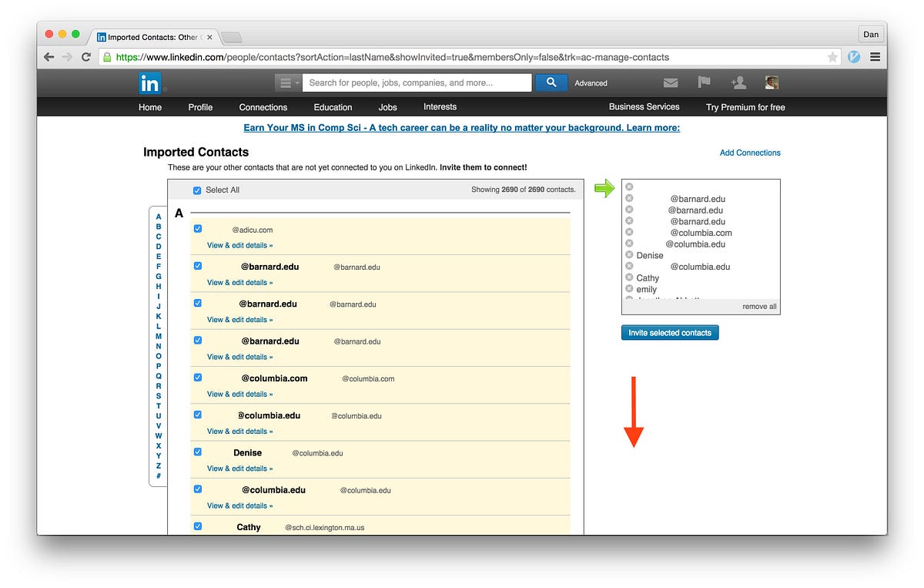Jump to letter M in alphabet index
The image size is (924, 588).
click(x=159, y=336)
